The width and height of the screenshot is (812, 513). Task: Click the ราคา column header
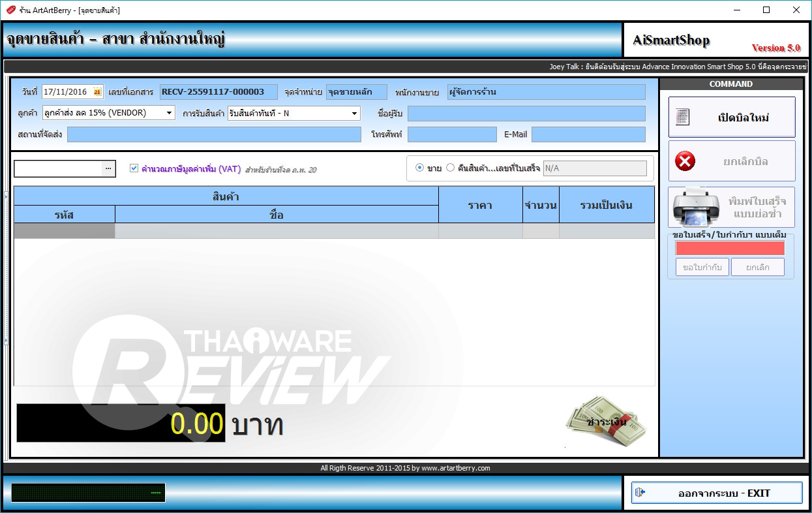click(480, 205)
